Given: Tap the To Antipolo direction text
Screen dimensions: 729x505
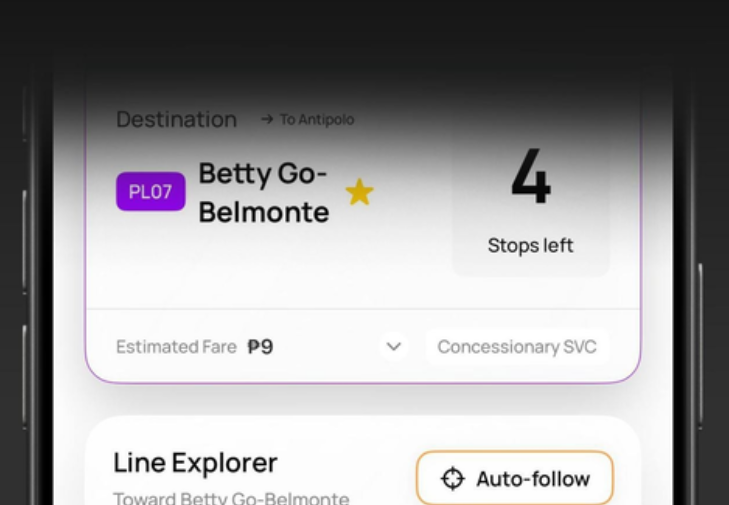Looking at the screenshot, I should pos(316,119).
